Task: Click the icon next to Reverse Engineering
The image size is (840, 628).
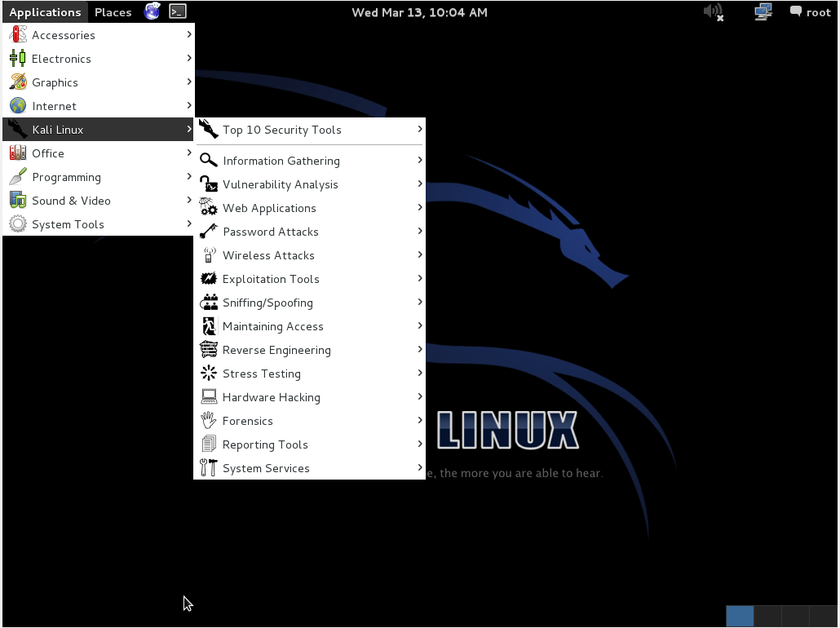Action: coord(209,350)
